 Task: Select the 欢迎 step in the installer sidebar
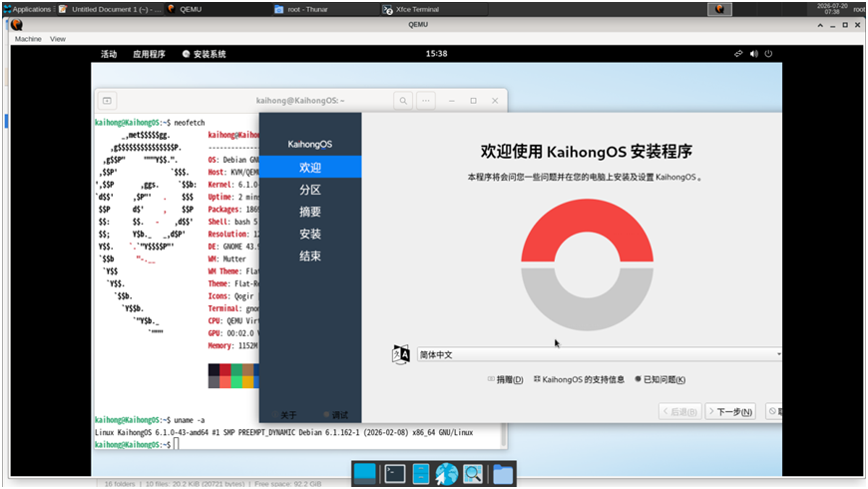[310, 168]
